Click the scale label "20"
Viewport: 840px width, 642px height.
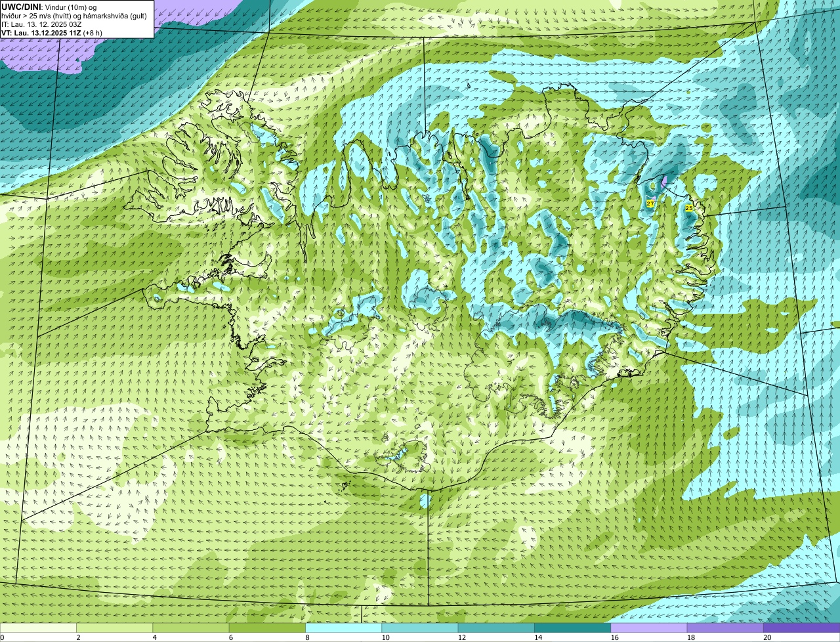pyautogui.click(x=767, y=637)
